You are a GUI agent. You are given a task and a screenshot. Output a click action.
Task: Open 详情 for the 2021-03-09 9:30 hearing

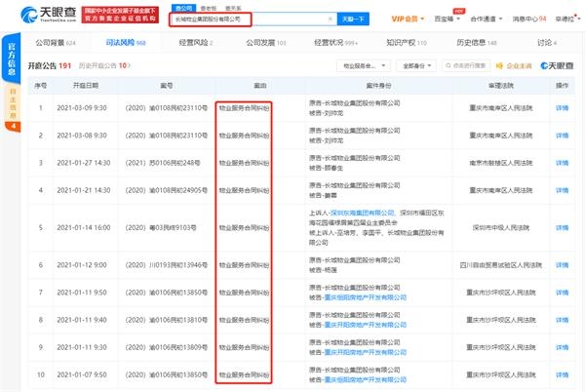[562, 108]
